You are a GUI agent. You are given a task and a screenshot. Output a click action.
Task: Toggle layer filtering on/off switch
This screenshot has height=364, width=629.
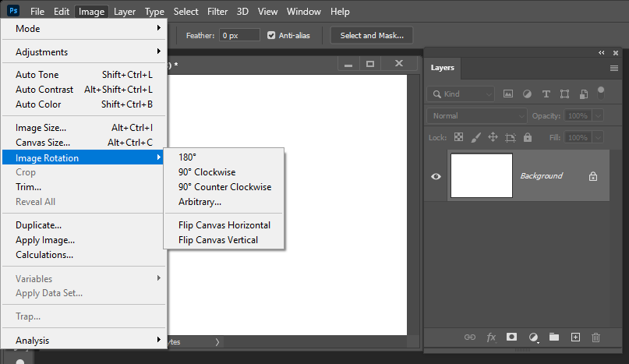click(x=600, y=93)
